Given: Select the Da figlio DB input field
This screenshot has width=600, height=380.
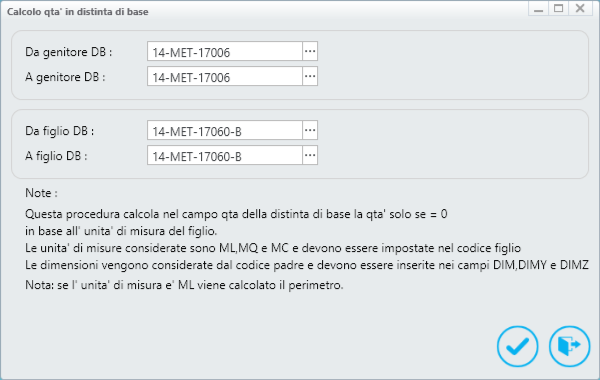Looking at the screenshot, I should click(x=225, y=130).
